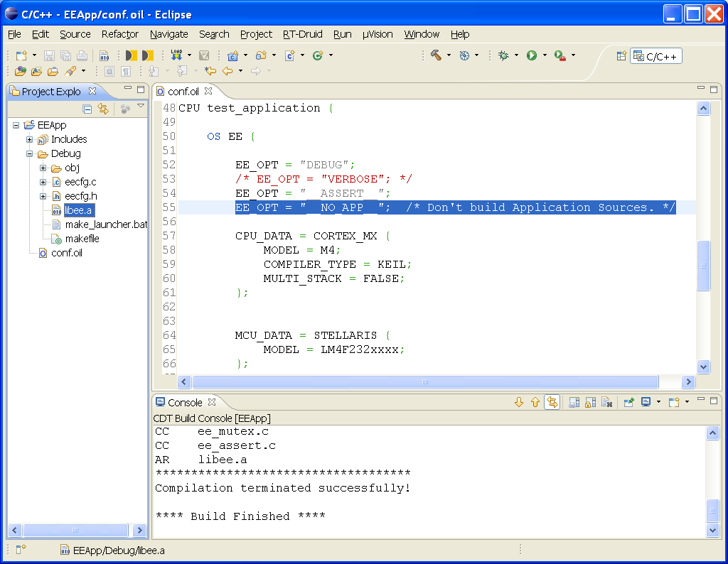Click the Project Explorer horizontal scroll right arrow

tap(139, 530)
